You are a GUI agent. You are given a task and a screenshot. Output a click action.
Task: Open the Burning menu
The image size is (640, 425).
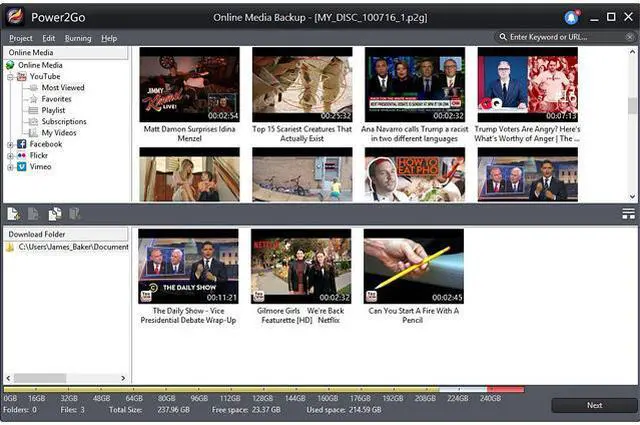pyautogui.click(x=78, y=38)
